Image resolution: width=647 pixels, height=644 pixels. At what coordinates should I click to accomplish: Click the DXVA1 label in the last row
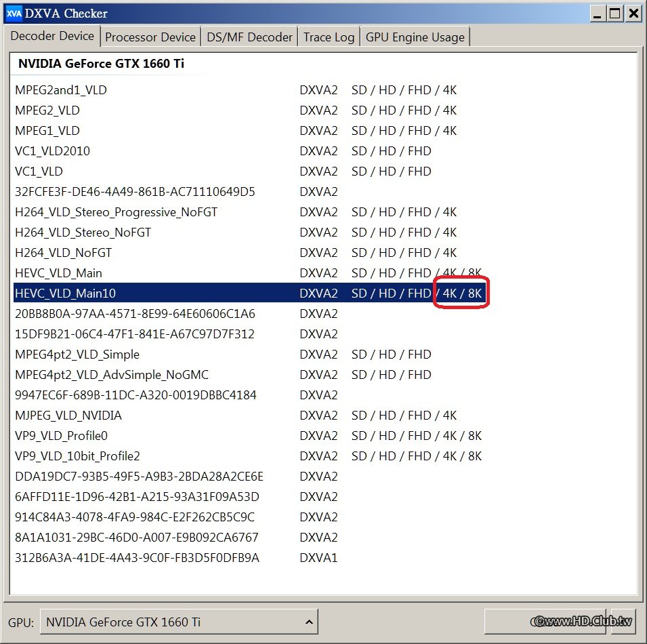[318, 558]
